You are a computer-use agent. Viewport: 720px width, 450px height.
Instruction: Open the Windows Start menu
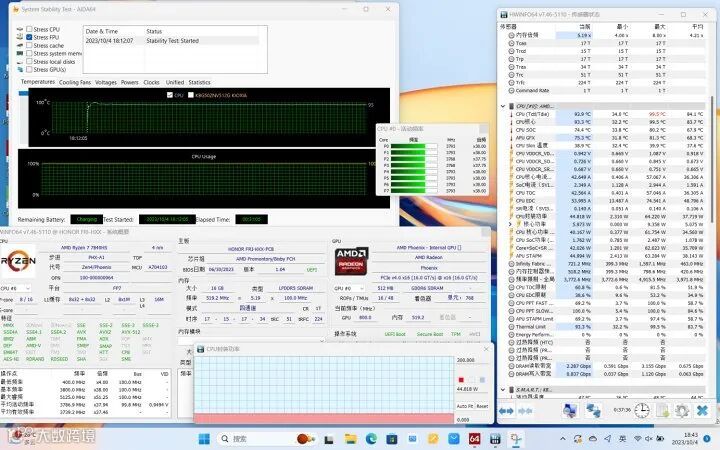pos(204,439)
